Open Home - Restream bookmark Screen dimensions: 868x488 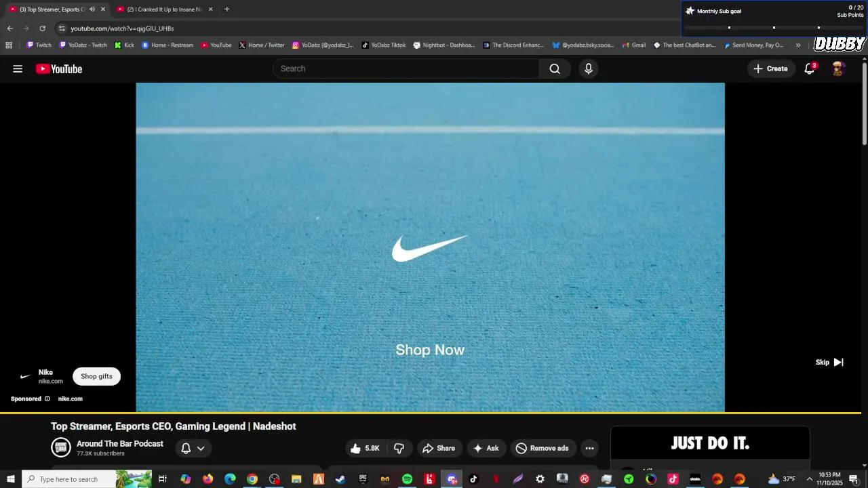pyautogui.click(x=167, y=45)
